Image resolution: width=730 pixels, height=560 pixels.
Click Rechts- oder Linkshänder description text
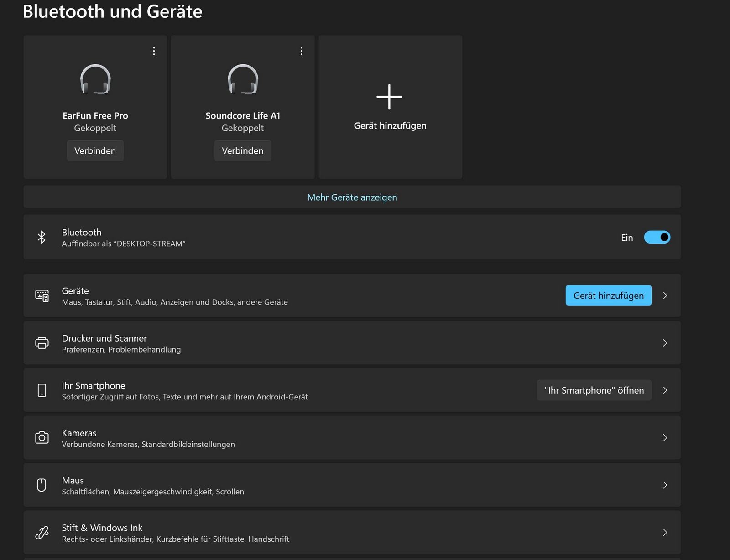176,539
